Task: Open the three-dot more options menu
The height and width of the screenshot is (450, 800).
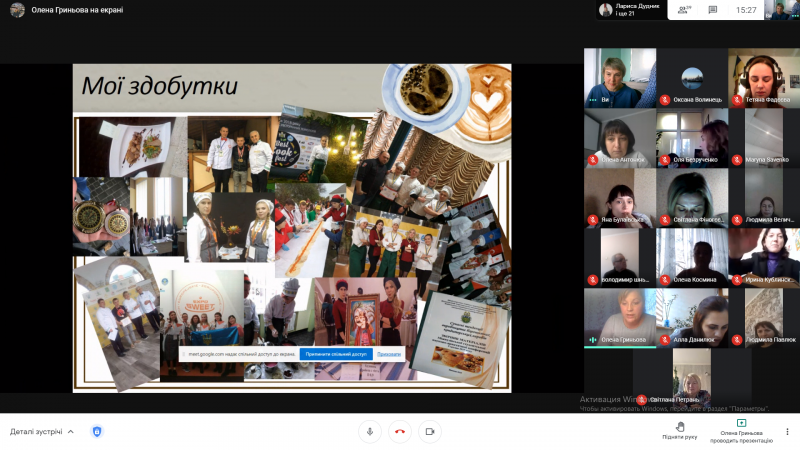Action: tap(787, 432)
